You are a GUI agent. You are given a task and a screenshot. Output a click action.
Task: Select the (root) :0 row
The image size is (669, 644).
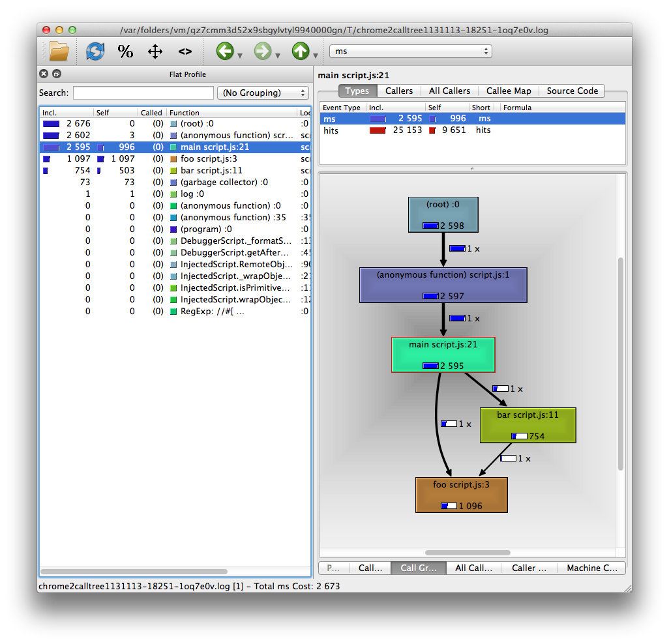point(175,124)
